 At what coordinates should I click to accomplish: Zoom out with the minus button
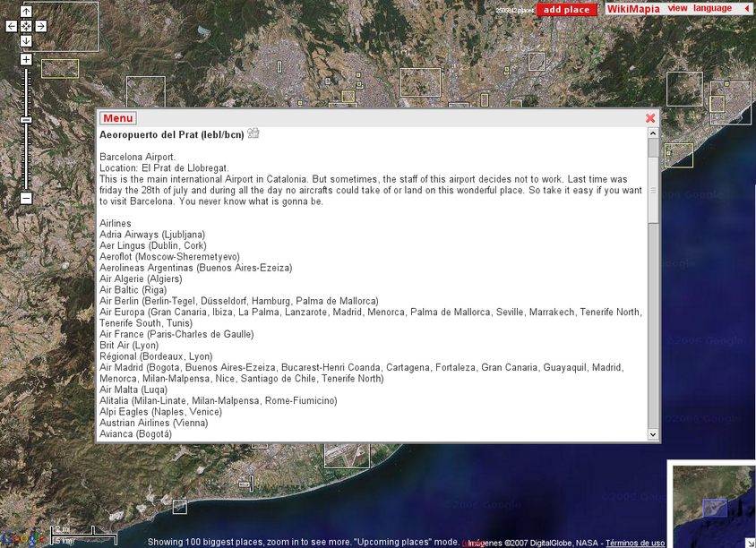coord(26,198)
